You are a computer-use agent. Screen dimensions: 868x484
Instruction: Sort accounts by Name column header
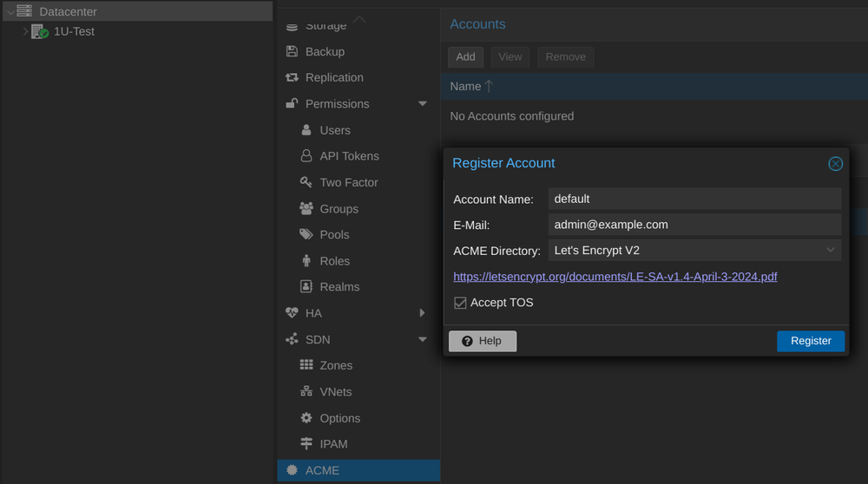tap(466, 87)
